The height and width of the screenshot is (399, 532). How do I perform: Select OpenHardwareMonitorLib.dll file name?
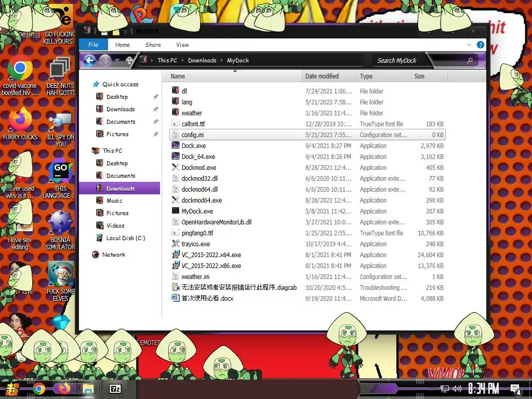(217, 222)
